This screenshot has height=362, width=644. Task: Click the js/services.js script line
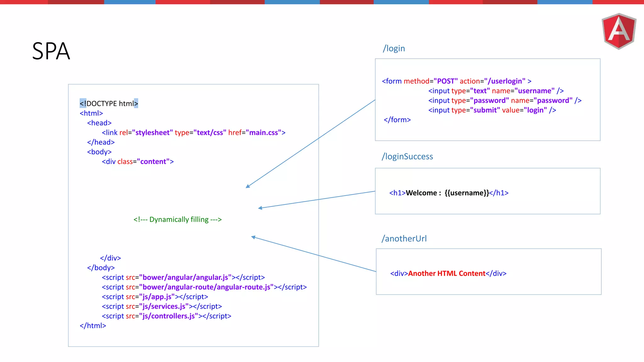pyautogui.click(x=162, y=306)
